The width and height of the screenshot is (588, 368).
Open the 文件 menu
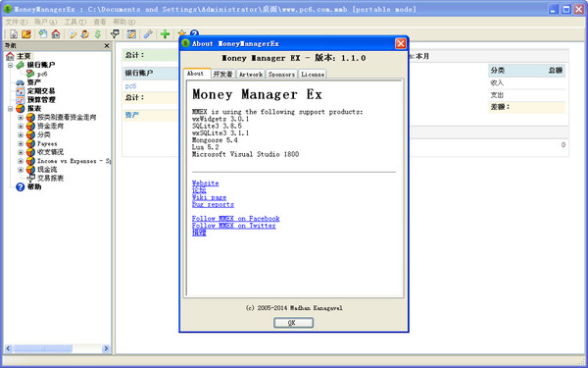pyautogui.click(x=17, y=22)
